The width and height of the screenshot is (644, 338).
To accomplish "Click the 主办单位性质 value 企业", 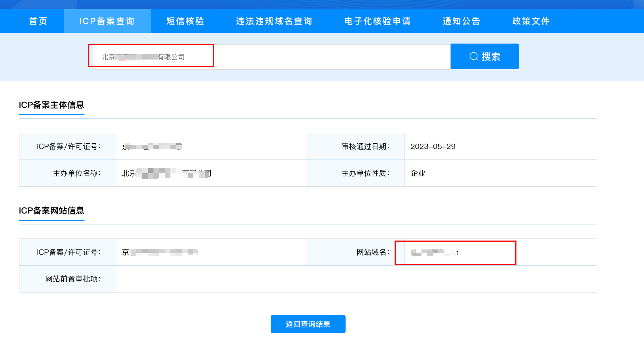I will [x=418, y=173].
